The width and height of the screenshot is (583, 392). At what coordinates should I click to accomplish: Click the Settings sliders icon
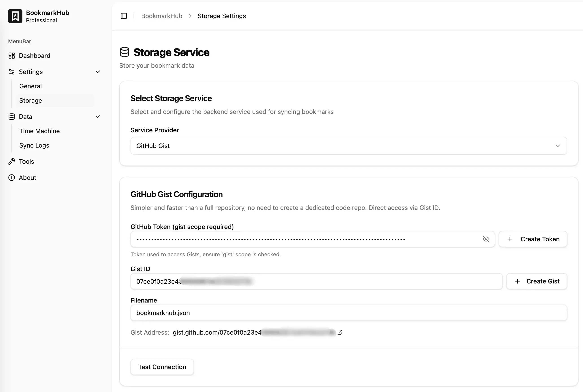pyautogui.click(x=11, y=72)
